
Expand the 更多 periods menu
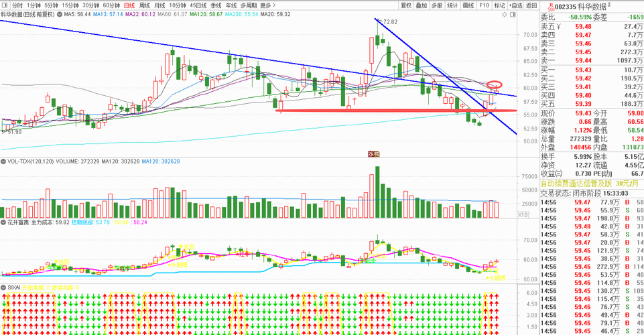[x=268, y=5]
